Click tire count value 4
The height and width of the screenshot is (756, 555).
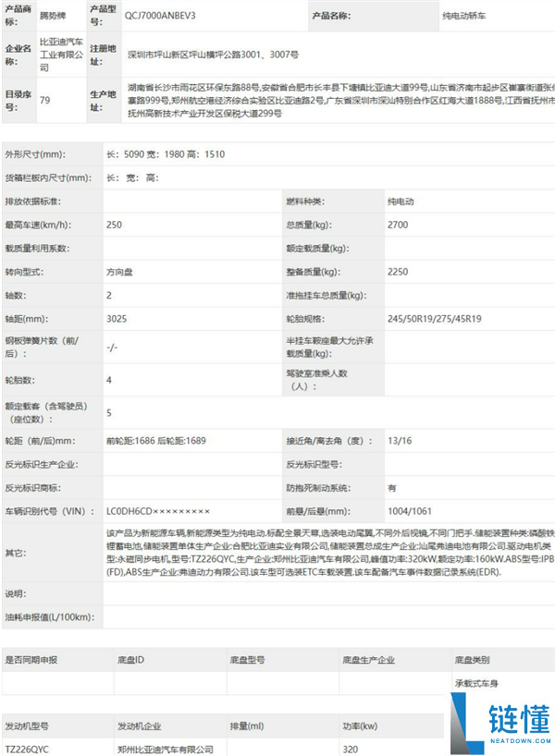109,380
